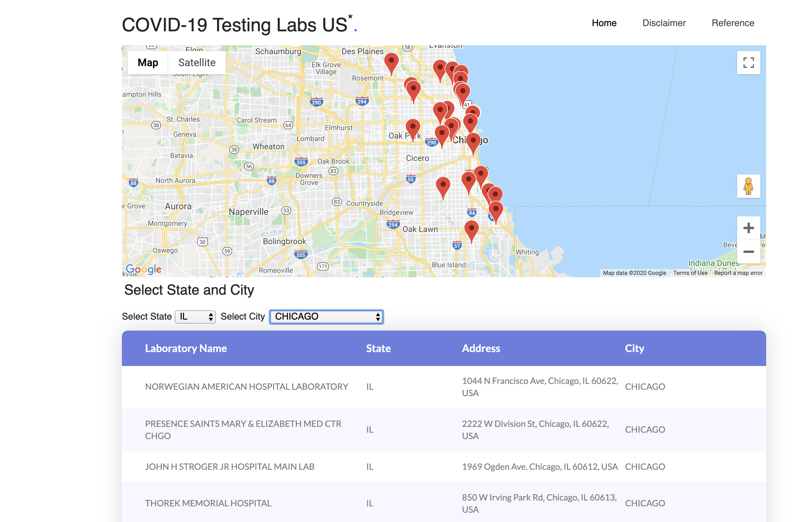Zoom in on the map

click(748, 228)
